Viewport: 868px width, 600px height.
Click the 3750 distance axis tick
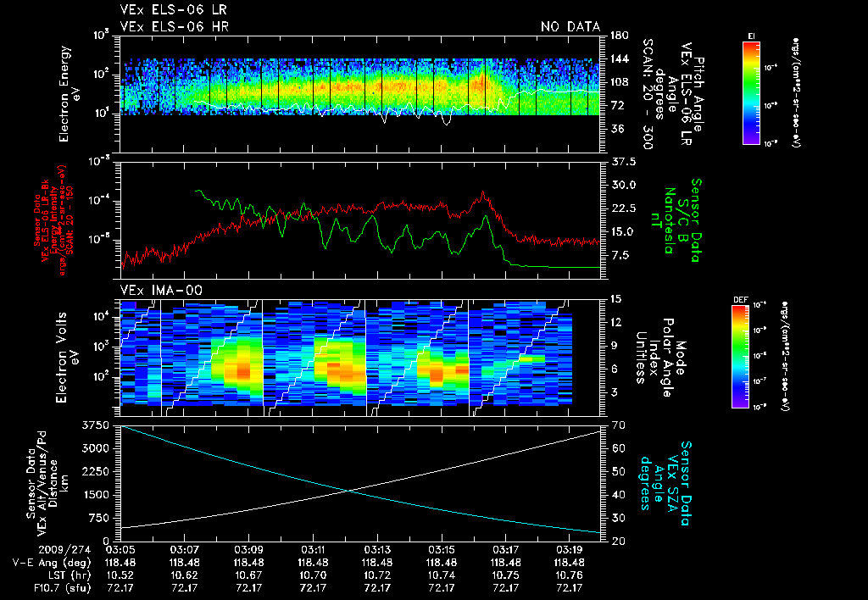(95, 425)
